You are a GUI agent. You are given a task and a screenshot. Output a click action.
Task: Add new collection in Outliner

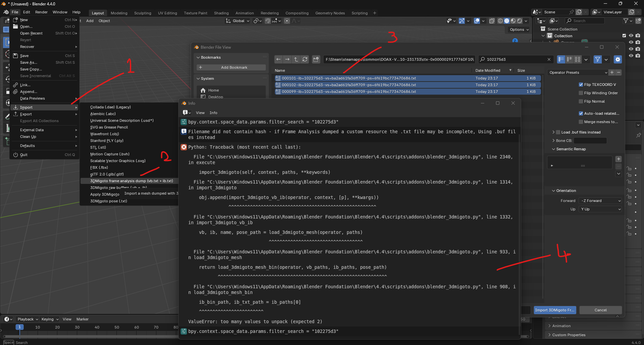[x=638, y=21]
